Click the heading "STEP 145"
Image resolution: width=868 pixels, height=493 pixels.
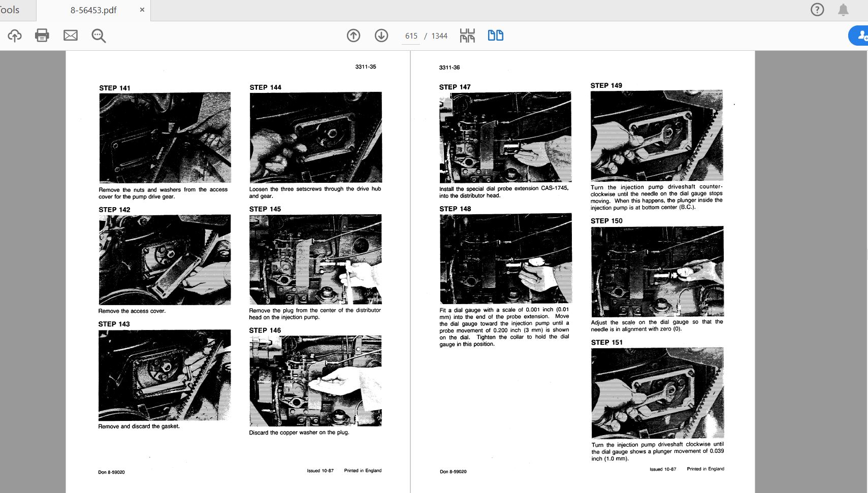coord(265,209)
